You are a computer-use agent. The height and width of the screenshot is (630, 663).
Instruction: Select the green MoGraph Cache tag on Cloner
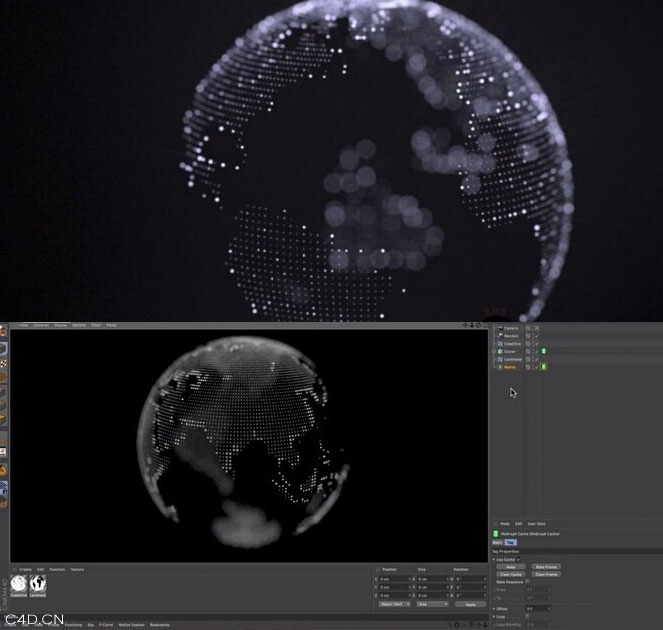[x=544, y=351]
